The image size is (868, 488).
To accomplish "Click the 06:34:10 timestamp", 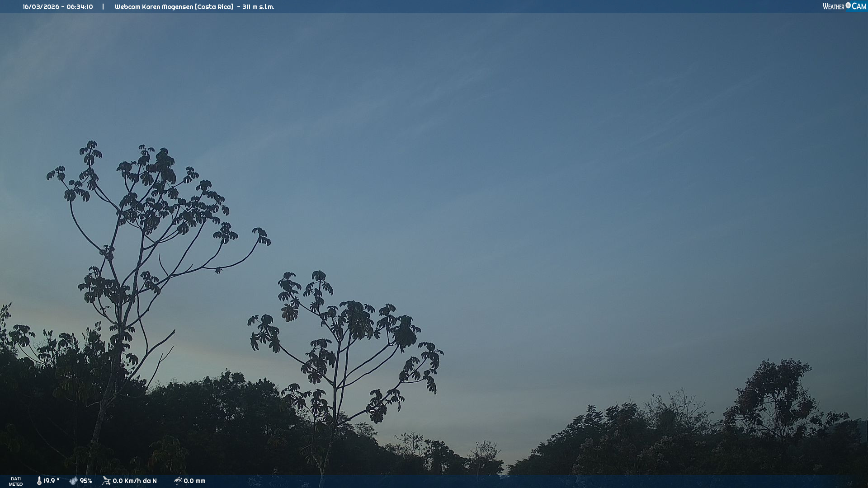I will 80,7.
